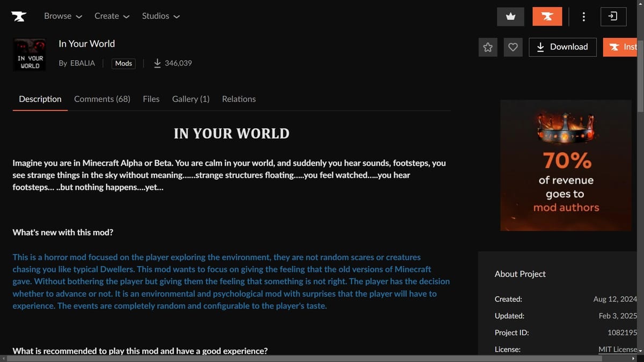Click the In Your World mod thumbnail

(x=29, y=54)
